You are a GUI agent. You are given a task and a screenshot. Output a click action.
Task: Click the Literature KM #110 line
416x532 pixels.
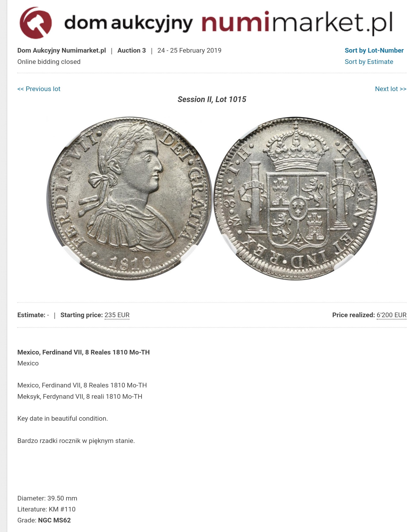(x=46, y=509)
